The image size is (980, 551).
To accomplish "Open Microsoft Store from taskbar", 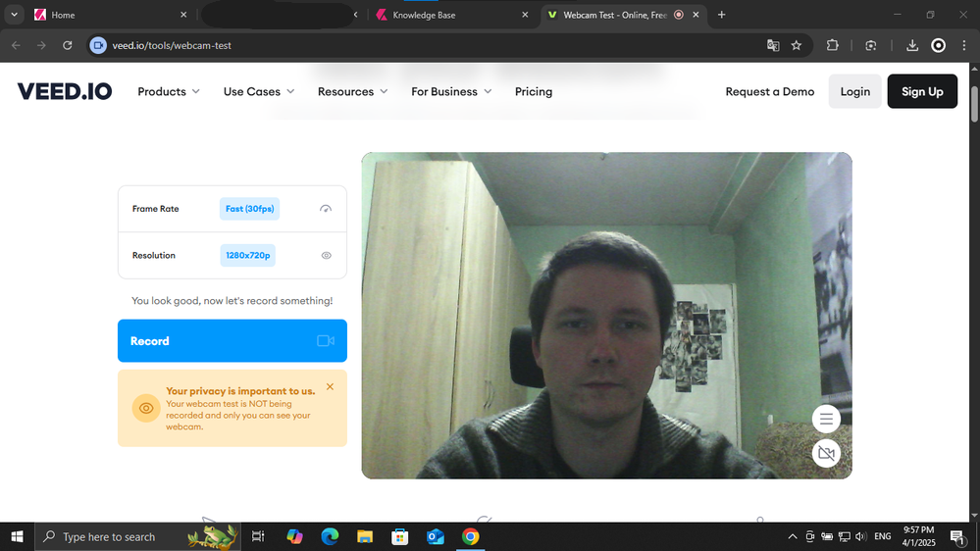I will tap(400, 536).
